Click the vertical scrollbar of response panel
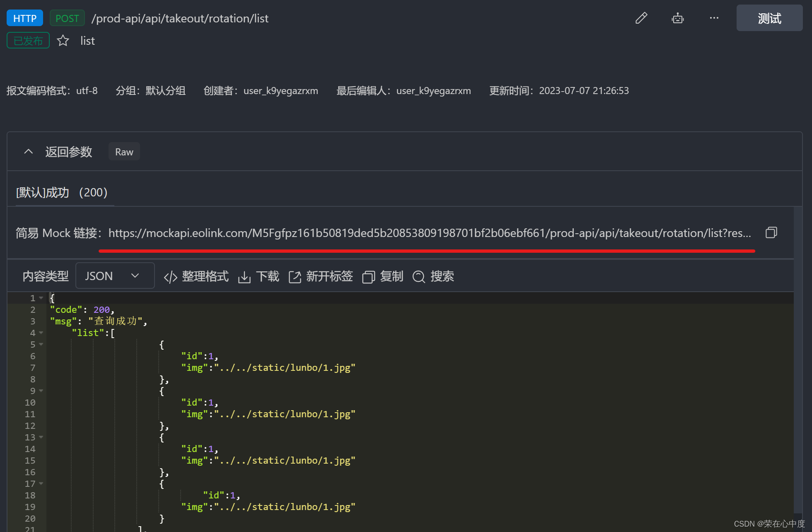Viewport: 812px width, 532px height. click(x=797, y=360)
